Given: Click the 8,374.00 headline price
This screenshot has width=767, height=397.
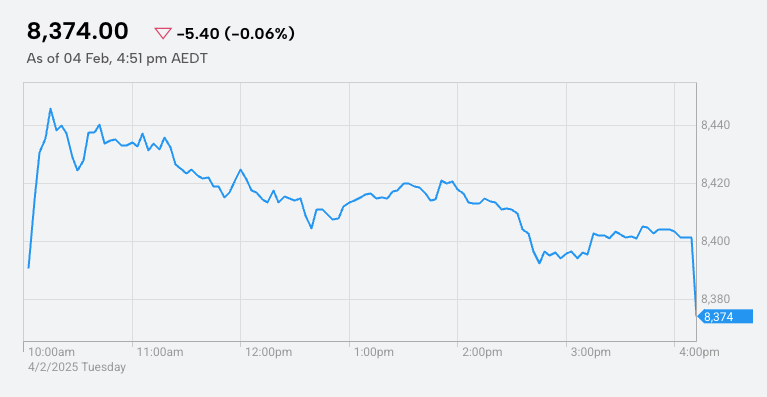Looking at the screenshot, I should [77, 32].
